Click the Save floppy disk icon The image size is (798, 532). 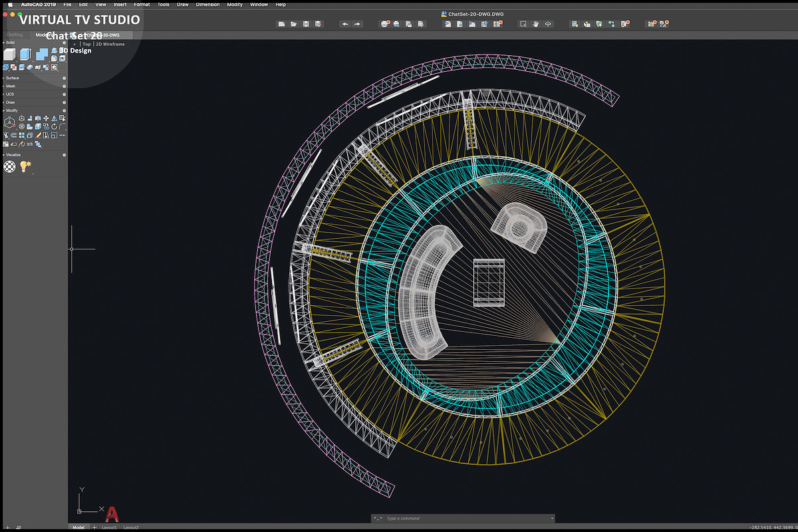pos(306,24)
